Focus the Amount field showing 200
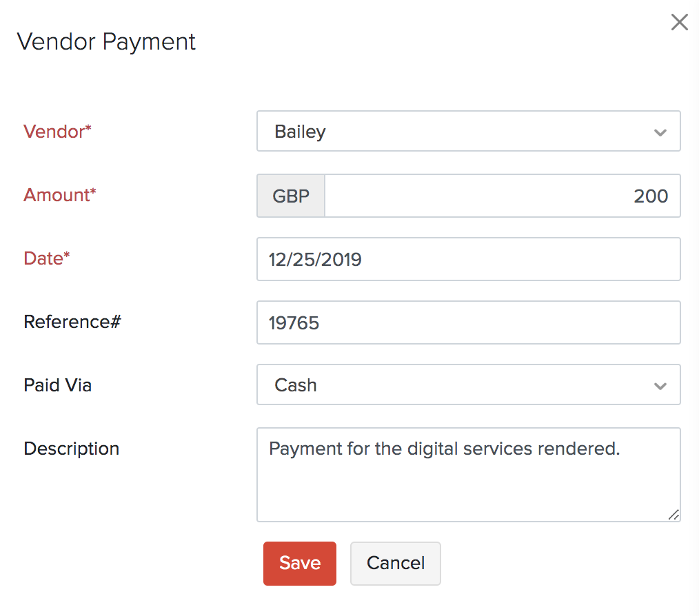699x616 pixels. [x=502, y=196]
